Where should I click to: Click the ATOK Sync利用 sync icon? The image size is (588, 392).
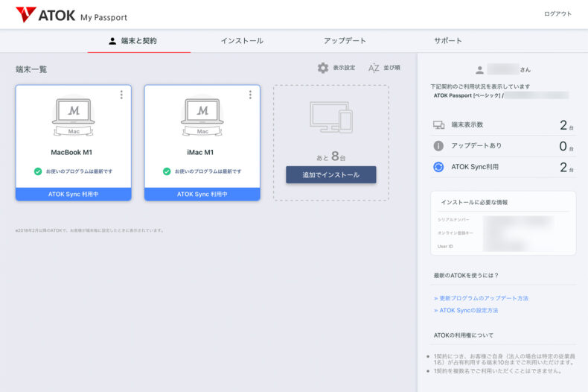pos(438,167)
